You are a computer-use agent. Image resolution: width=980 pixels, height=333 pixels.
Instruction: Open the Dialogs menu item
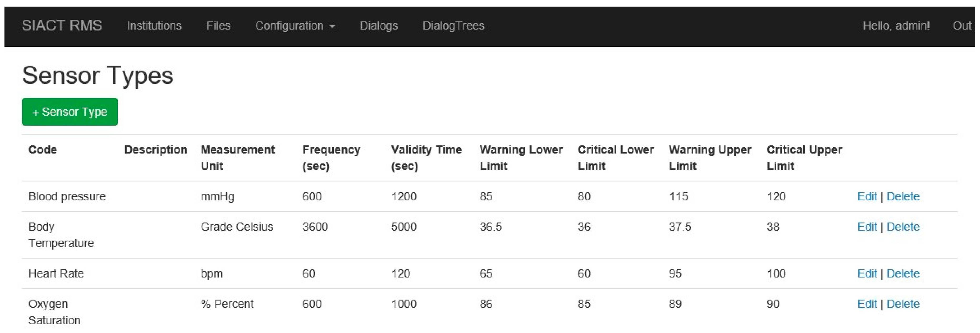tap(379, 26)
